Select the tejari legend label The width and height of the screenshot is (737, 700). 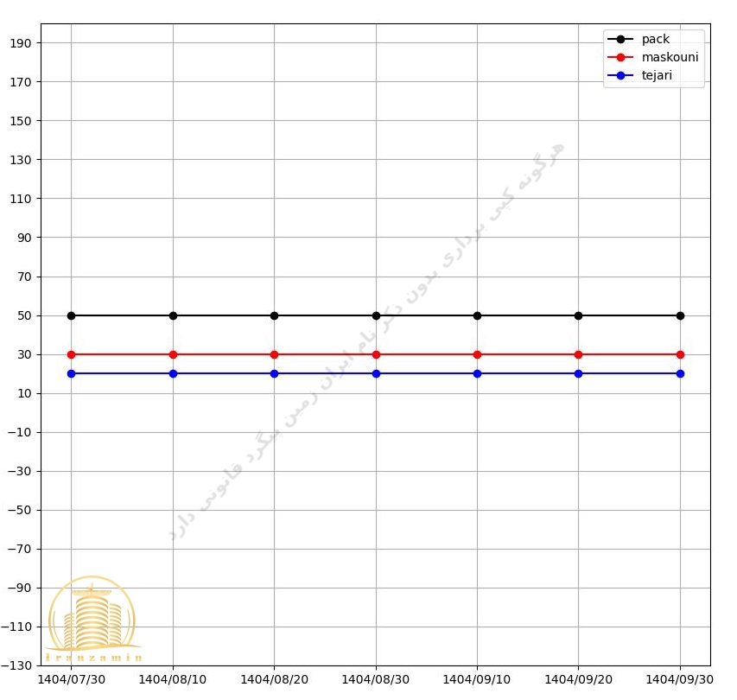point(657,75)
